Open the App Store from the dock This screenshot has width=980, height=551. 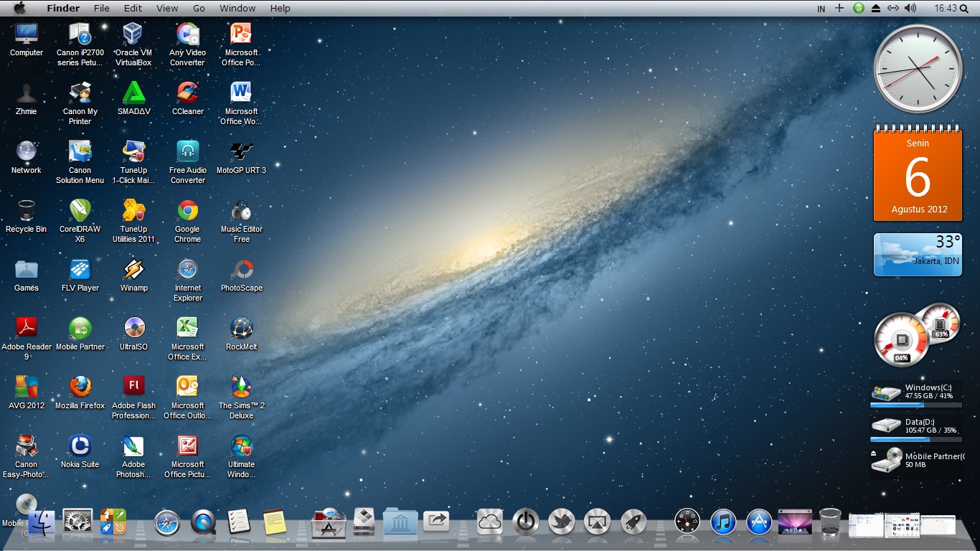(x=758, y=522)
